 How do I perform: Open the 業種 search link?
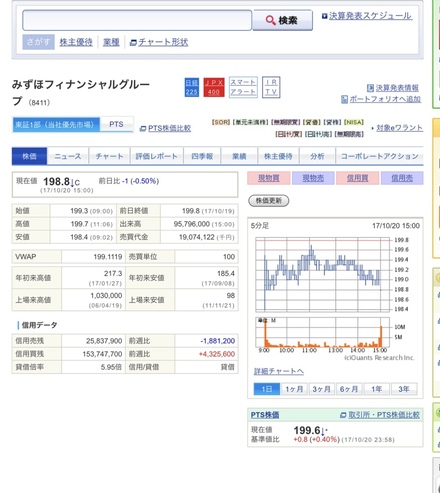click(x=111, y=42)
